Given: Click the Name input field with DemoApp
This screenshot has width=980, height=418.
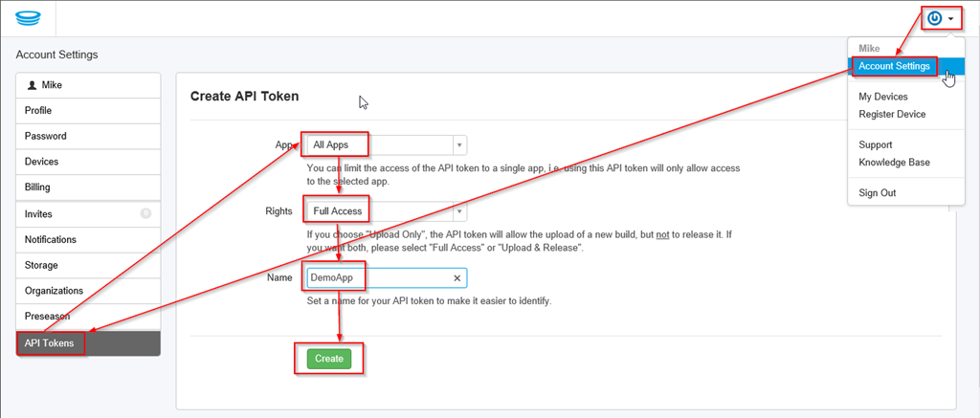Looking at the screenshot, I should 378,278.
